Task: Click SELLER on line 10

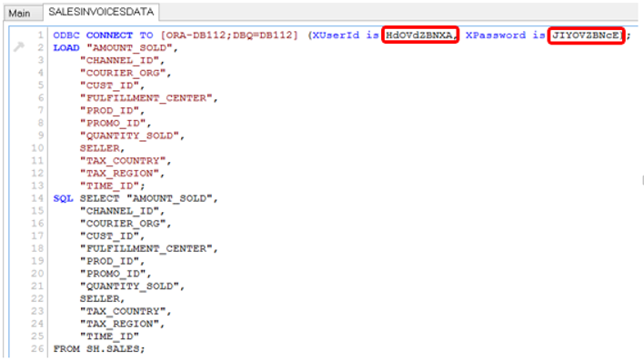Action: [99, 148]
